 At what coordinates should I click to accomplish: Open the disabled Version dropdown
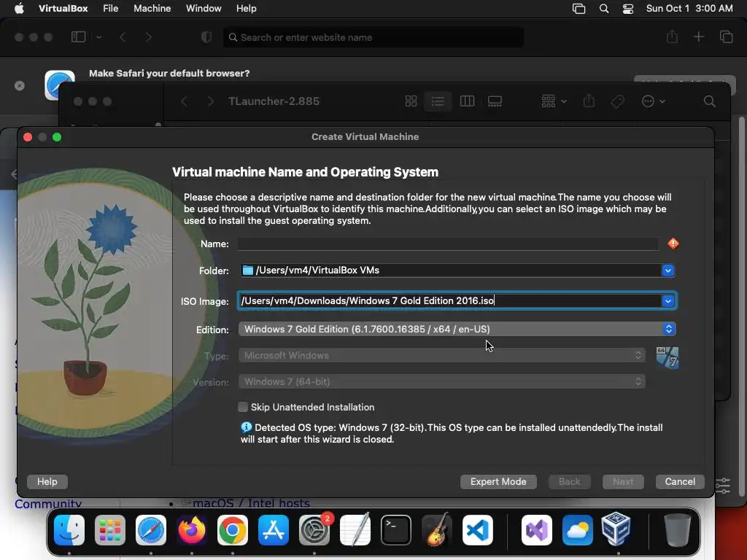441,381
